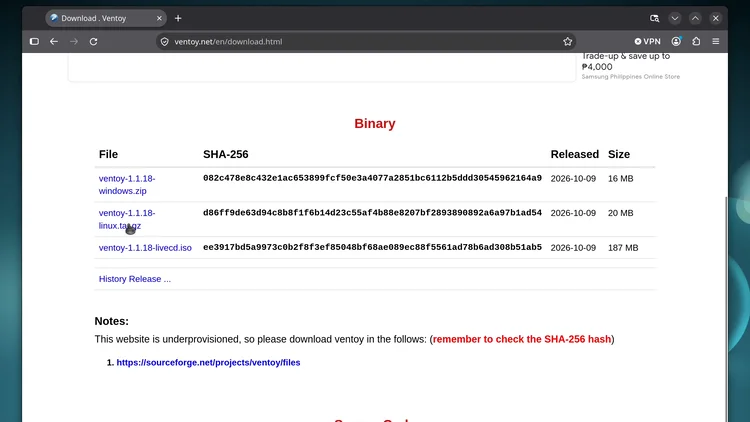Click the SHA-256 hash starting with ee3917bd
Viewport: 750px width, 422px height.
pyautogui.click(x=372, y=247)
